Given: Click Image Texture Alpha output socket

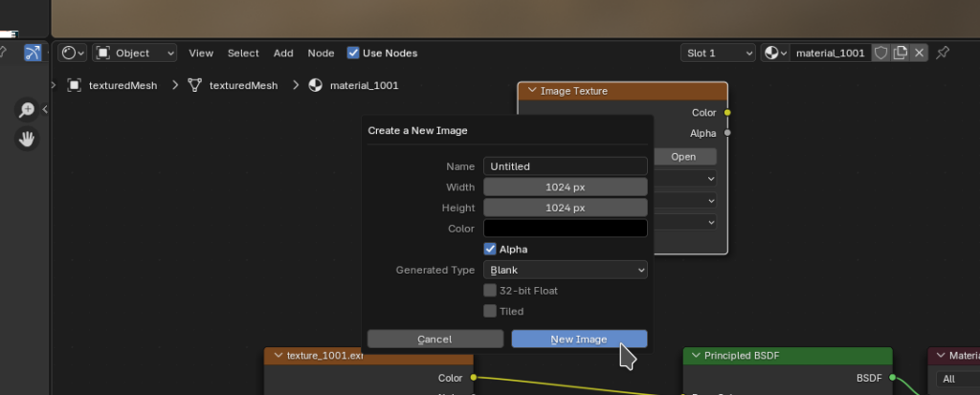Looking at the screenshot, I should pyautogui.click(x=727, y=133).
